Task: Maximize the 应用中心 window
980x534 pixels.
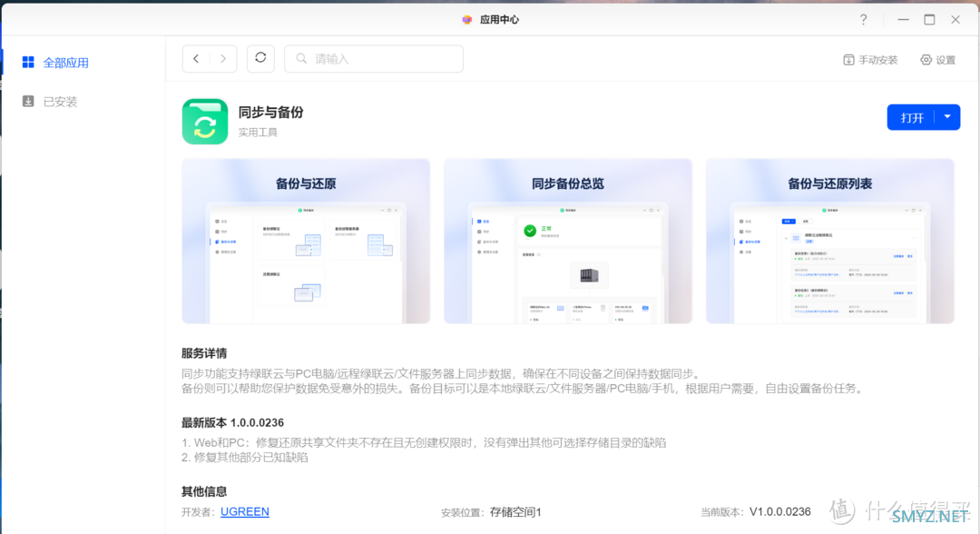Action: (x=929, y=19)
